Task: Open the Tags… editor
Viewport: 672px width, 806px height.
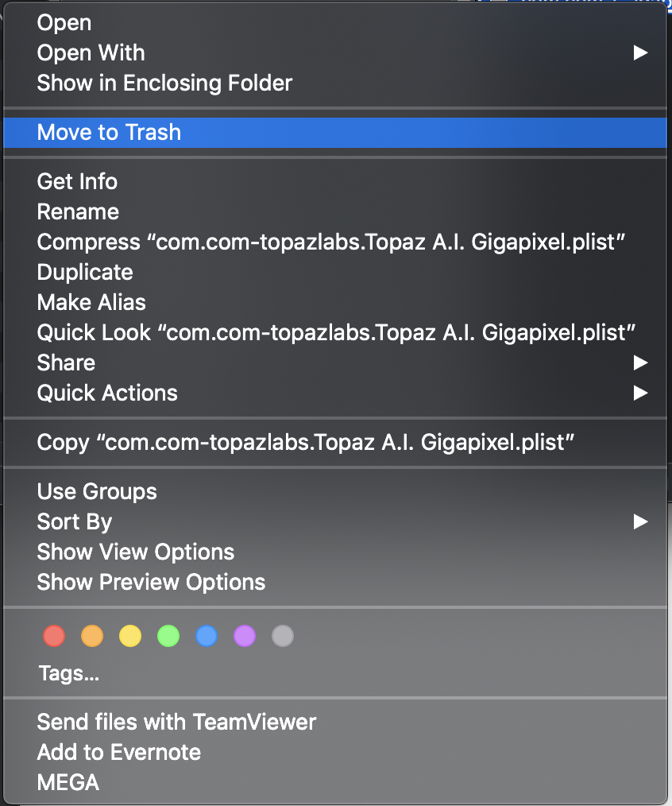Action: pyautogui.click(x=69, y=673)
